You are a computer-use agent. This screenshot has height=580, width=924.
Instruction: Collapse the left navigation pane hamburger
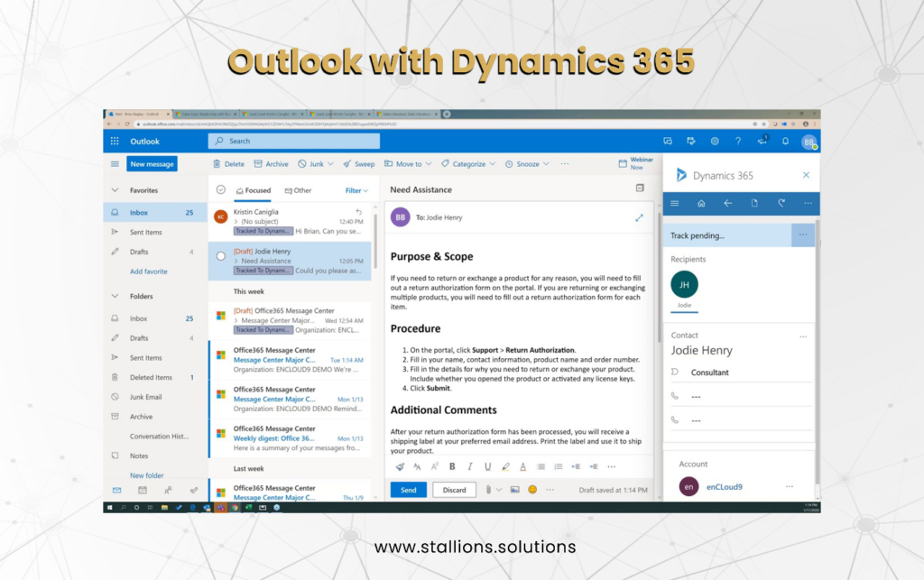click(115, 163)
